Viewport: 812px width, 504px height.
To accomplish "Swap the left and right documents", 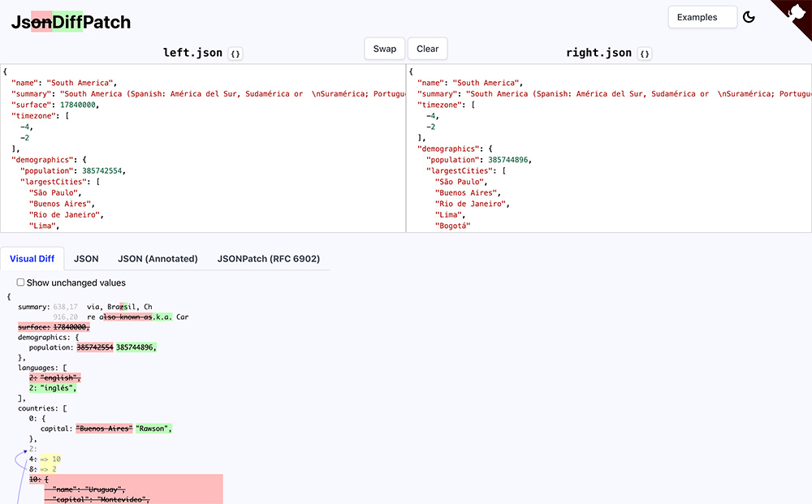I will pos(384,48).
